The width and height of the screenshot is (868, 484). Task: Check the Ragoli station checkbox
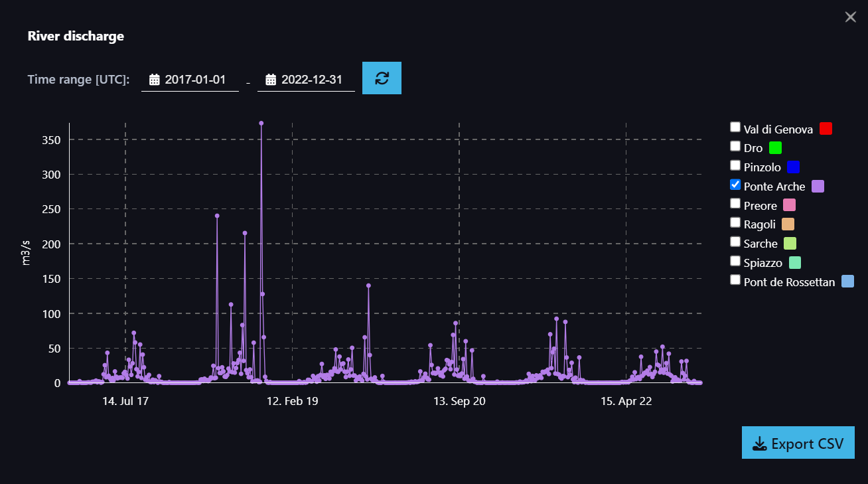[x=735, y=222]
